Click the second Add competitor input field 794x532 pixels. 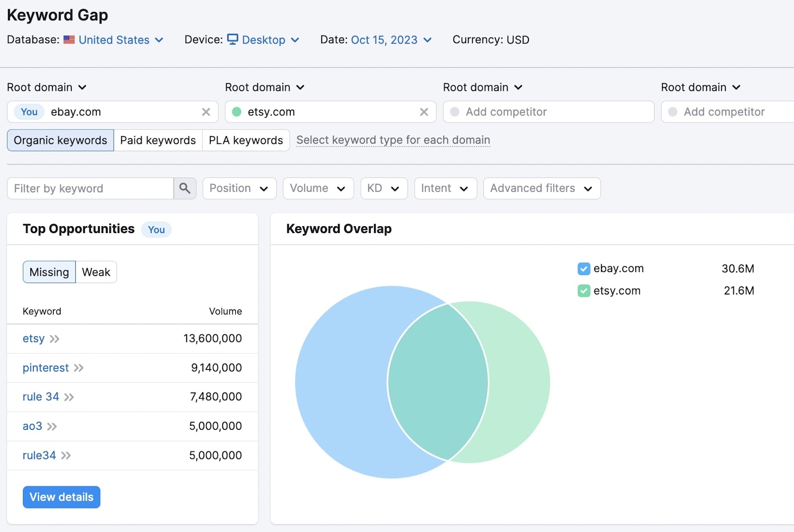click(728, 112)
